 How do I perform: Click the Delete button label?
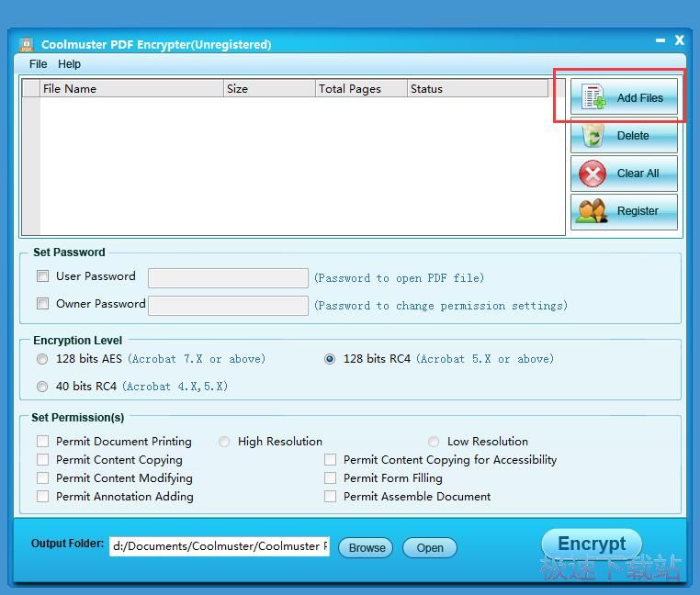click(x=633, y=136)
